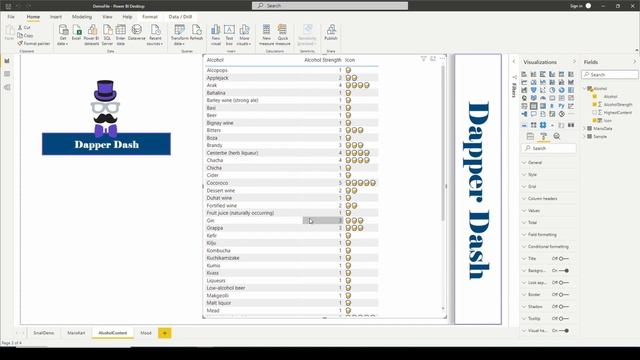This screenshot has width=640, height=360.
Task: Connect to Power BI datasets
Action: 92,35
